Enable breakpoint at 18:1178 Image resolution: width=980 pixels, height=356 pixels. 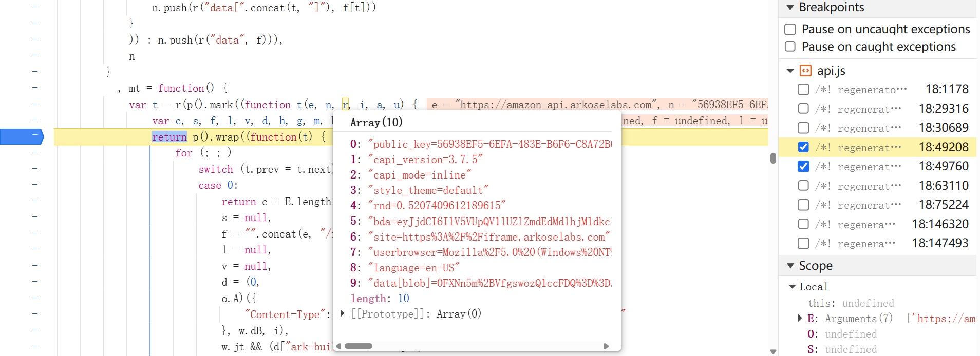click(x=803, y=89)
